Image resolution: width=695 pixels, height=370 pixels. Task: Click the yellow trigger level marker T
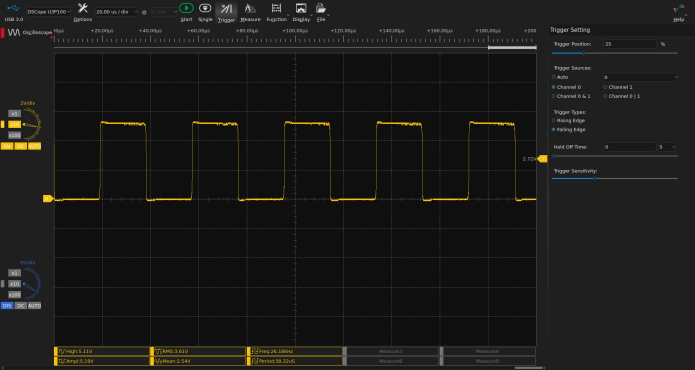pyautogui.click(x=543, y=159)
